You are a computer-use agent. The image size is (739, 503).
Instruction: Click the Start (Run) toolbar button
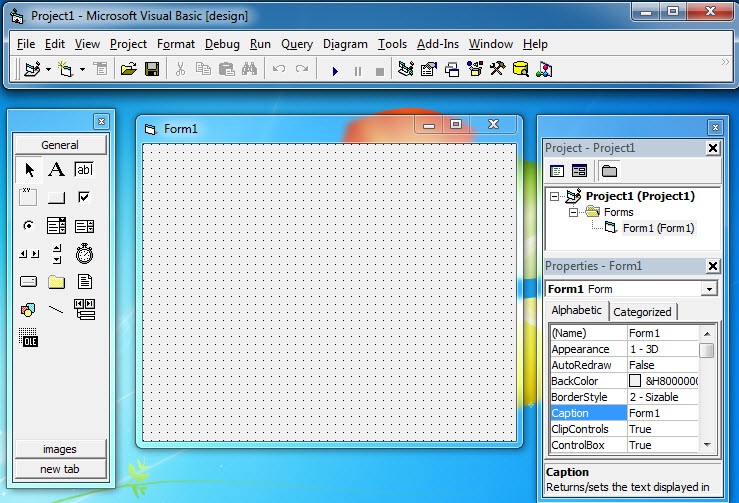[335, 70]
